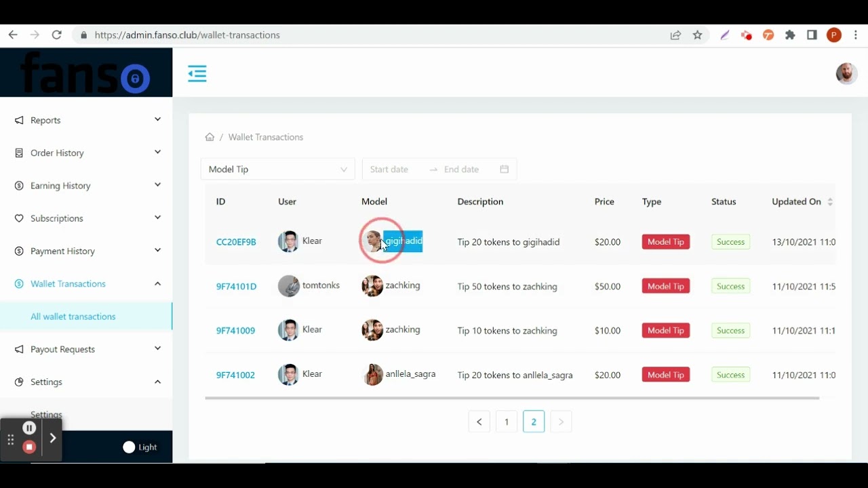Go to pagination page 1

pyautogui.click(x=507, y=422)
